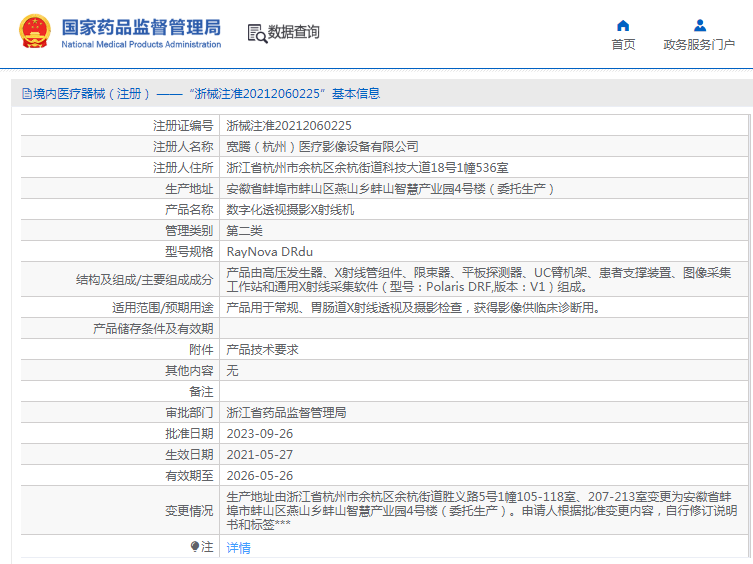Viewport: 753px width, 564px height.
Task: Select approval department 浙江省药品监督管理局
Action: tap(286, 413)
